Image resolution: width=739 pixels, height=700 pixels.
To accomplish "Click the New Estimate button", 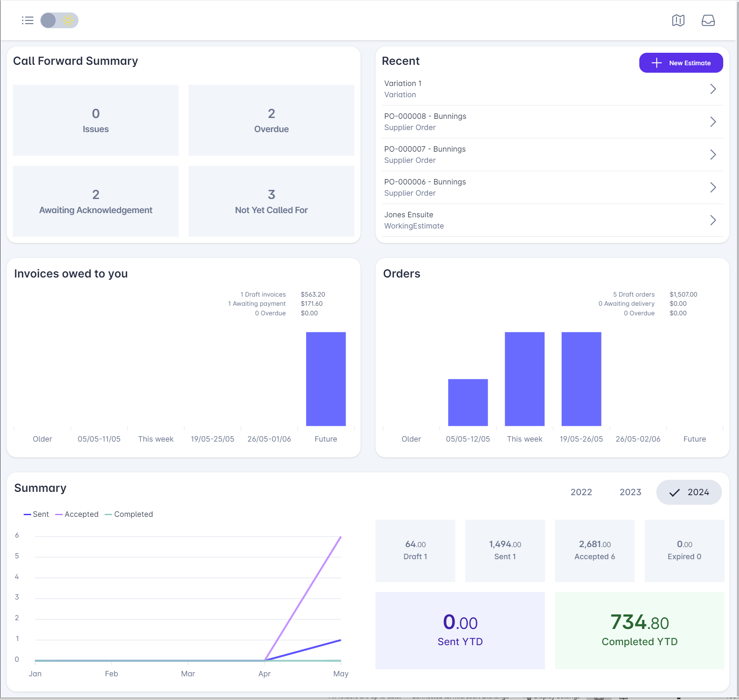I will pyautogui.click(x=681, y=63).
